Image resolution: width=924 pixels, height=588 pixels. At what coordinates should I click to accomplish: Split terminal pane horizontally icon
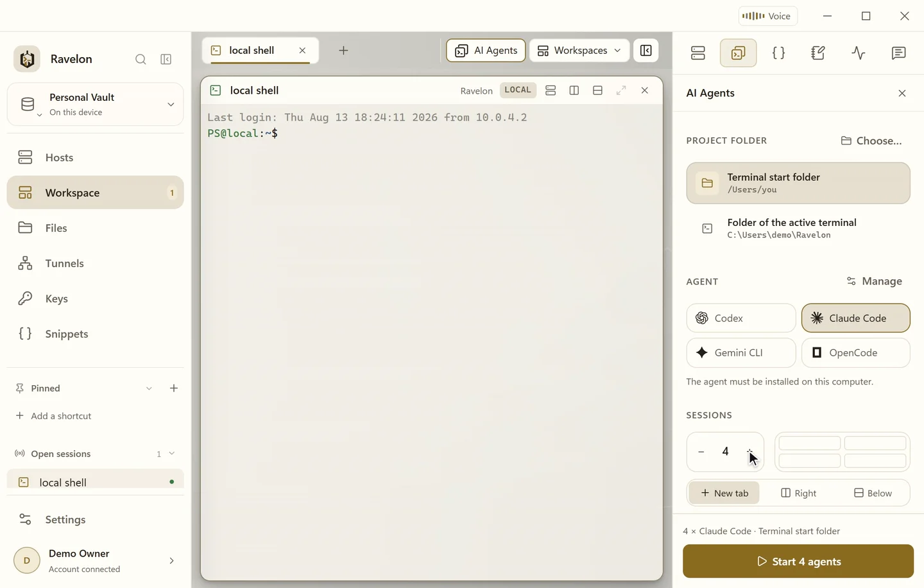[x=597, y=91]
